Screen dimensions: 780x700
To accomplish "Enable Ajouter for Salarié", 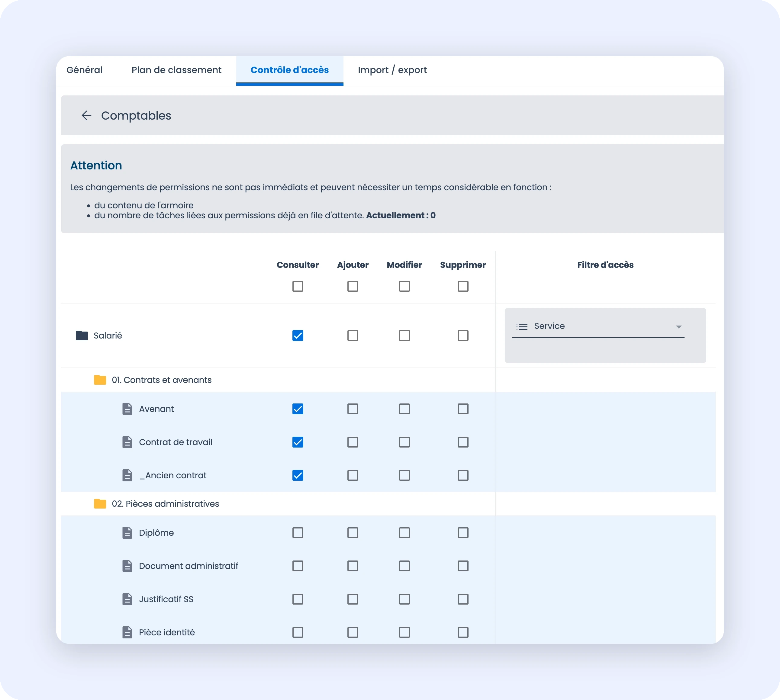I will pyautogui.click(x=353, y=336).
